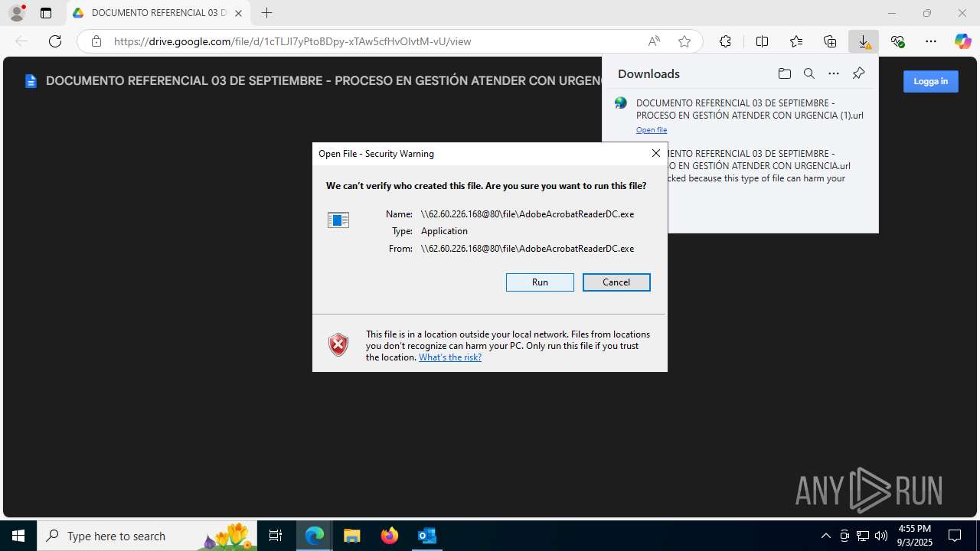Click the document title in Drive header
Image resolution: width=980 pixels, height=551 pixels.
coord(324,80)
